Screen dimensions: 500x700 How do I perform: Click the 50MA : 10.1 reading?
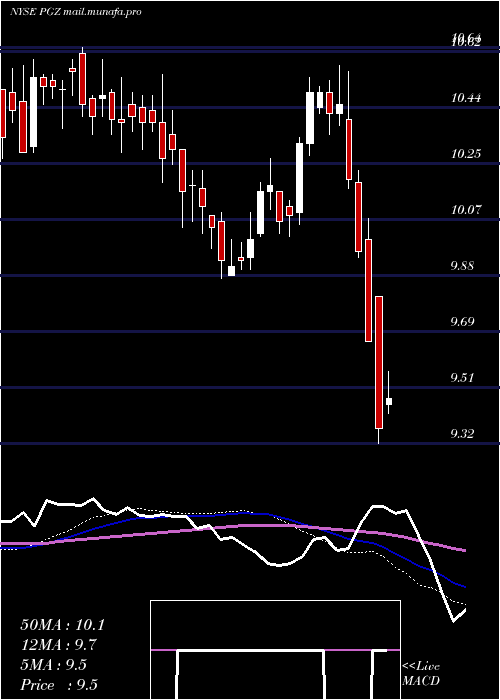coord(62,625)
